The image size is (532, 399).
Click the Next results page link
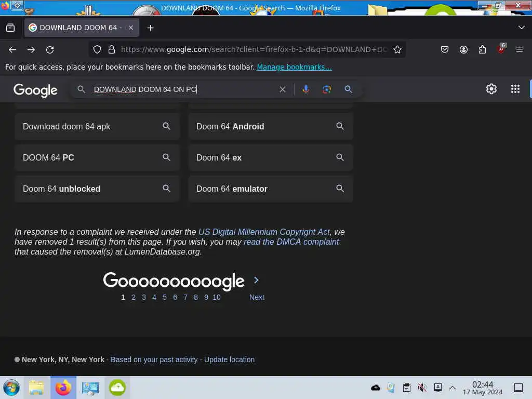click(257, 297)
